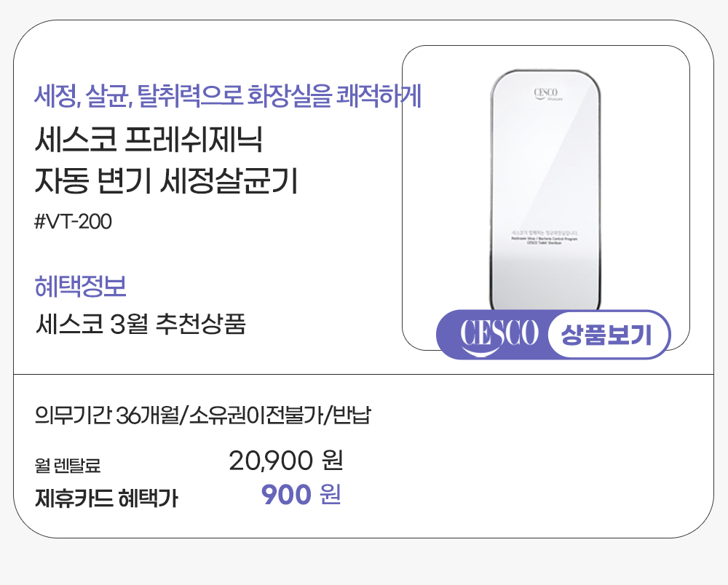Click the 원 unit beside 20,900

pyautogui.click(x=331, y=461)
